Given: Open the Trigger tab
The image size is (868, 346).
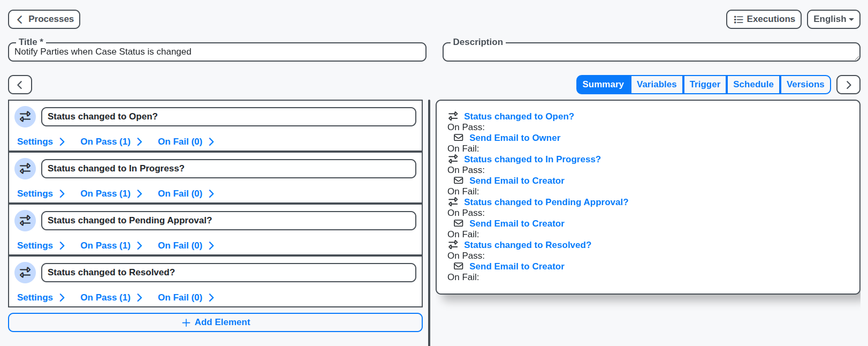Looking at the screenshot, I should (x=705, y=84).
